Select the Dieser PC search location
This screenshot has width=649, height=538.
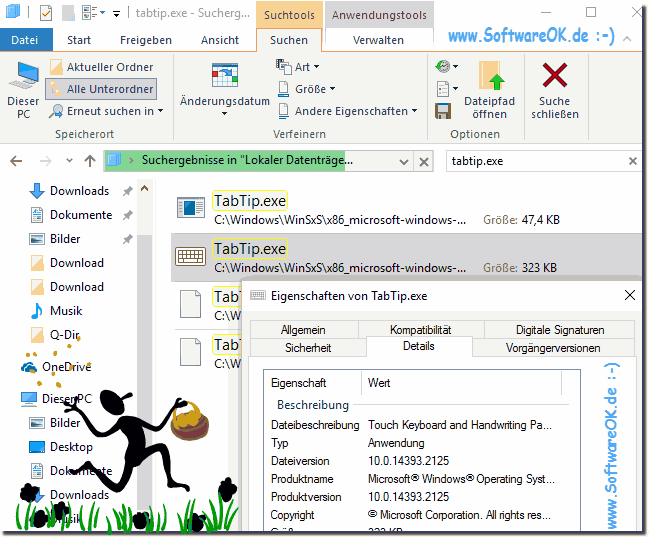[x=23, y=90]
